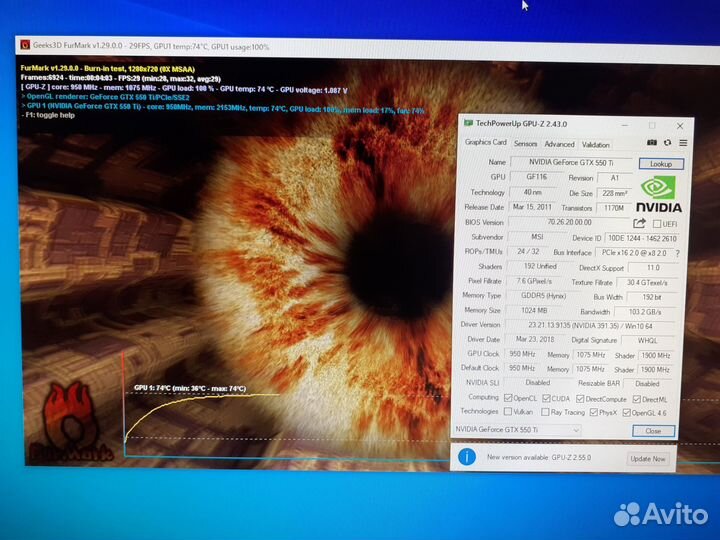
Task: Click the Memory Type value GDDR5 (Hynix)
Action: point(543,296)
